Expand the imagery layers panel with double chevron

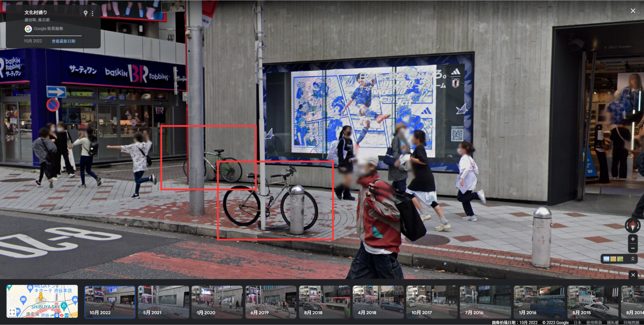coord(633,259)
